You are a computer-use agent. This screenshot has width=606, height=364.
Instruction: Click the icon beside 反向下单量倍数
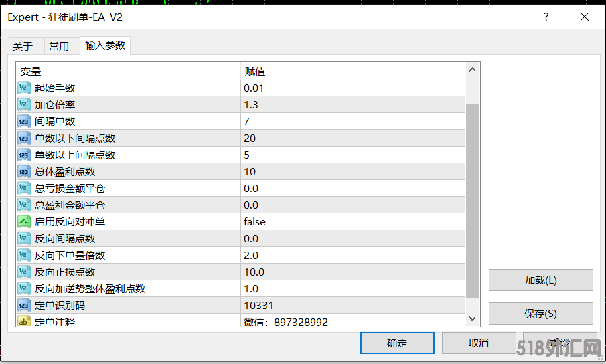(x=24, y=255)
